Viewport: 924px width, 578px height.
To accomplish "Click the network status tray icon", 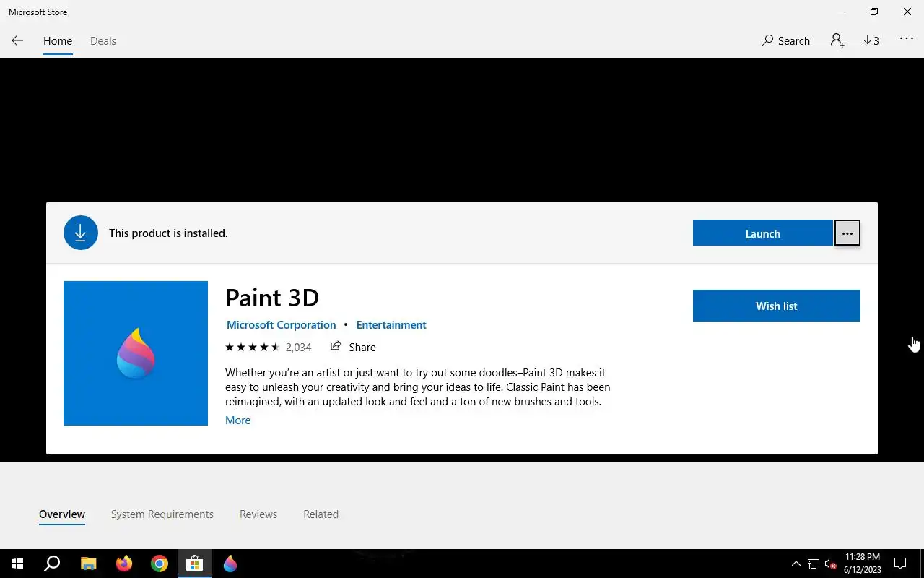I will 814,564.
